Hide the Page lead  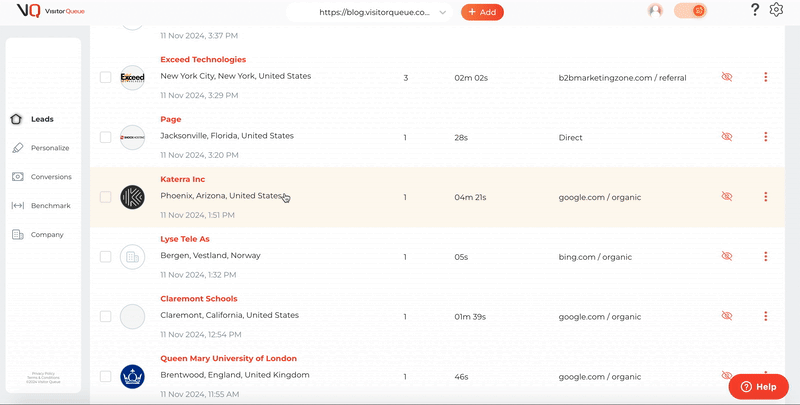point(727,137)
